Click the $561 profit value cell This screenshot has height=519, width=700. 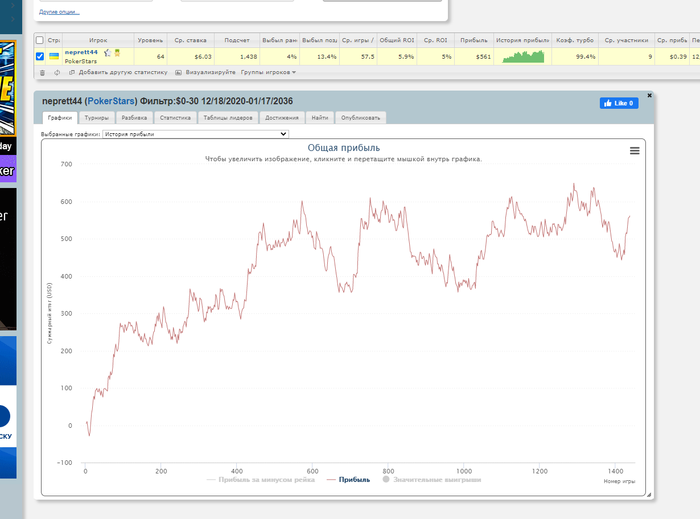(x=474, y=57)
